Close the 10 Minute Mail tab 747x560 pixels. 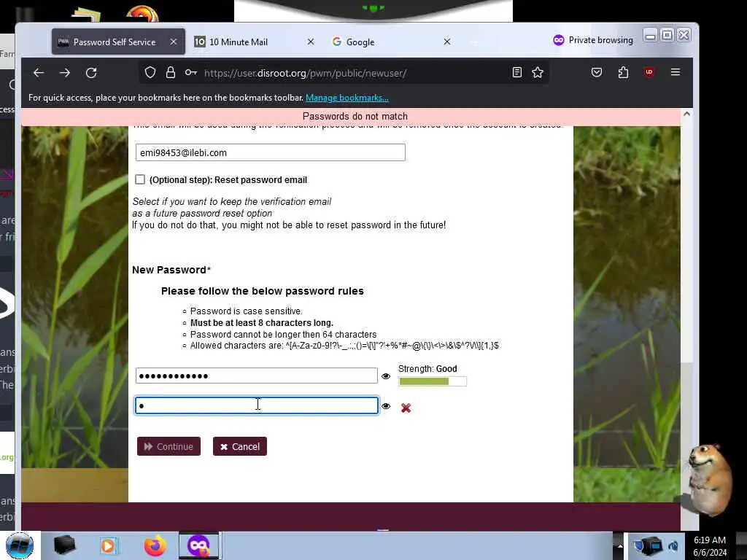[311, 42]
